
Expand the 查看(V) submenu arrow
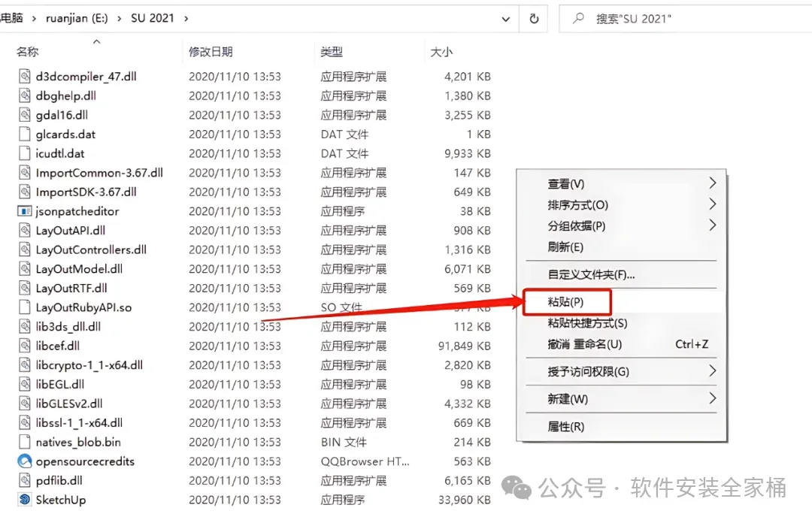tap(713, 183)
